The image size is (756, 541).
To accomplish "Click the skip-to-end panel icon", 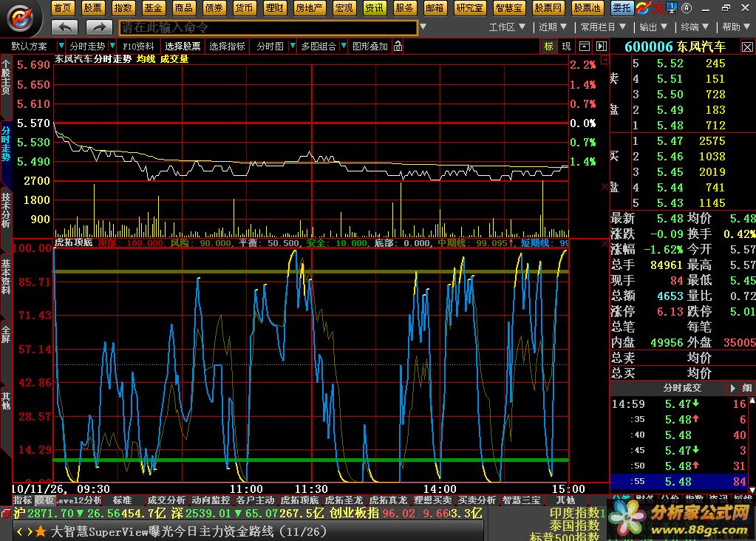I will pyautogui.click(x=602, y=47).
